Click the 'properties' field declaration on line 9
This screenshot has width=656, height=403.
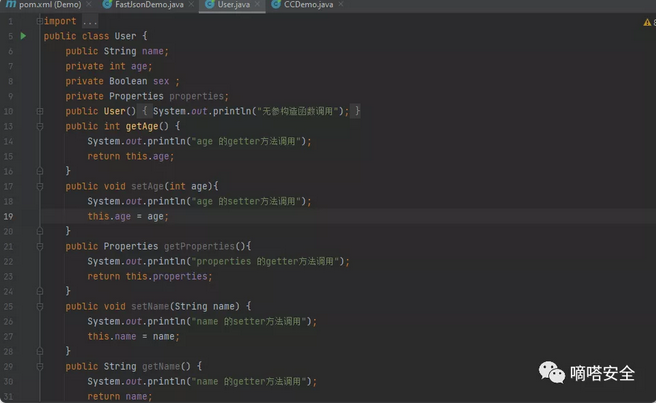pos(197,96)
